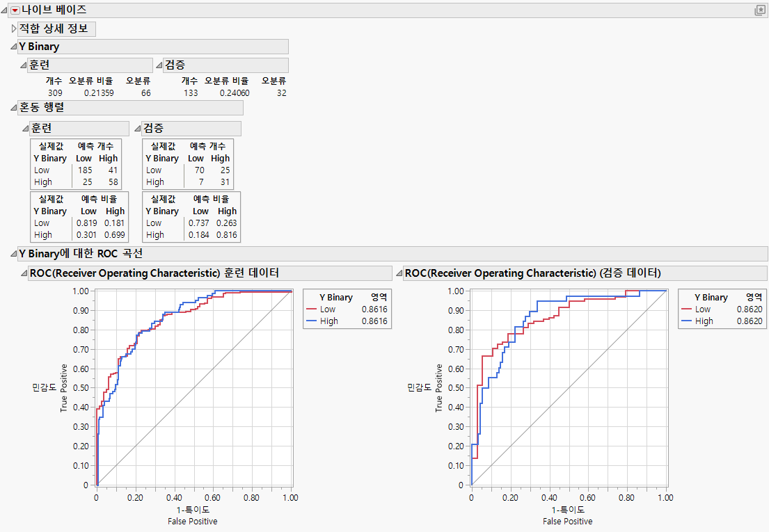The width and height of the screenshot is (769, 532).
Task: Collapse the 검증 confusion matrix panel
Action: [x=137, y=128]
